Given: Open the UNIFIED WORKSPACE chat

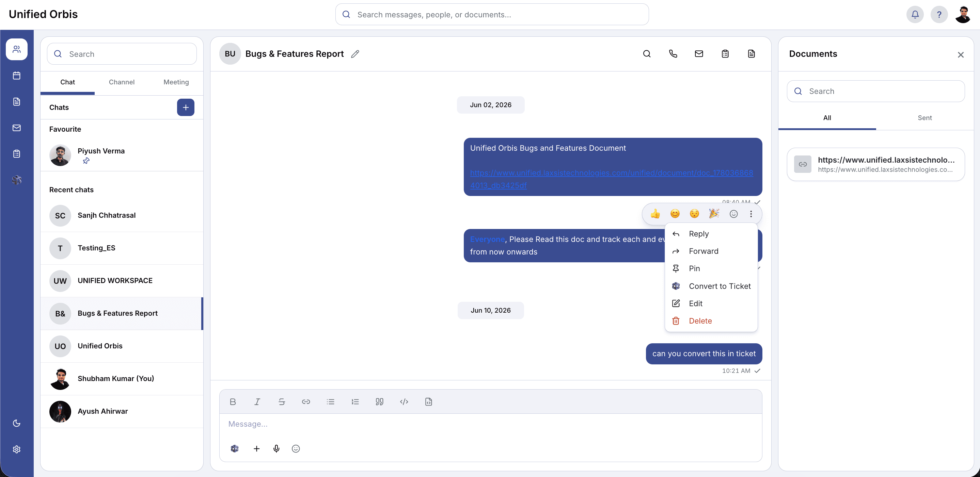Looking at the screenshot, I should point(122,281).
